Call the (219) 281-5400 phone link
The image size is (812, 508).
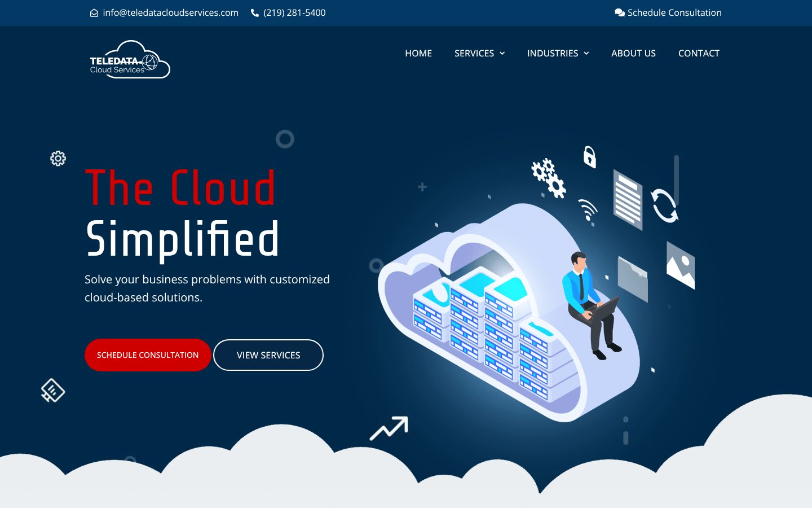tap(294, 13)
